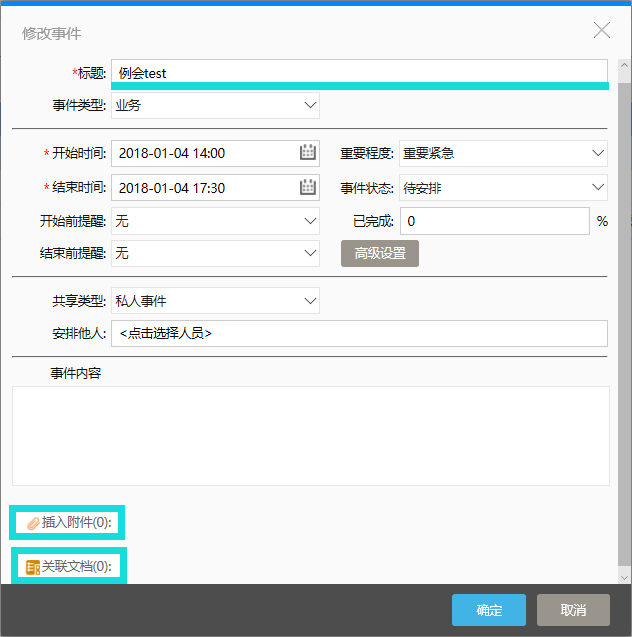Focus the title field containing 例会test
632x637 pixels.
click(x=358, y=72)
